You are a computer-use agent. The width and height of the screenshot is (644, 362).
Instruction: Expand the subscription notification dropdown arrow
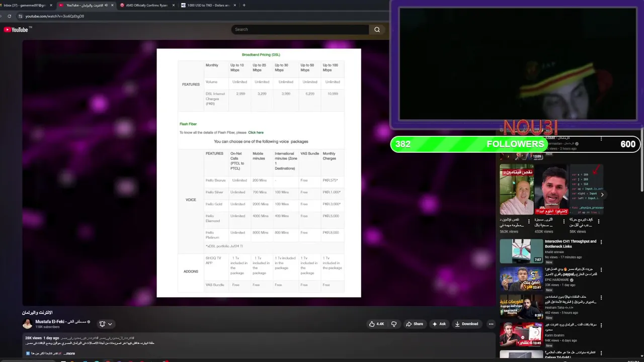(110, 324)
